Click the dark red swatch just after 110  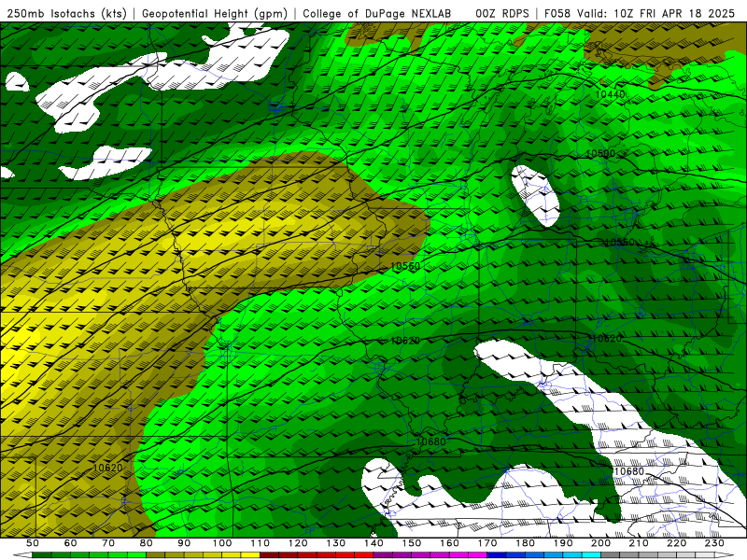point(269,555)
